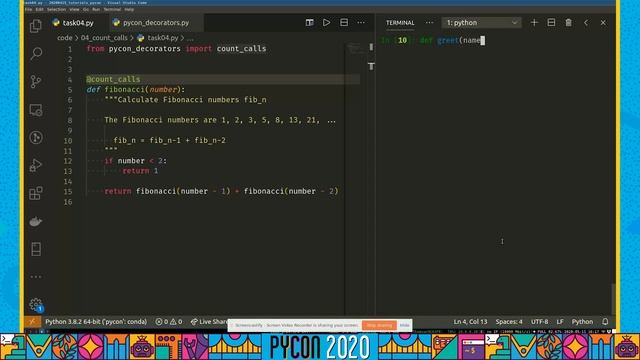
Task: Click the terminal scrollbar at bottom right
Action: pyautogui.click(x=613, y=299)
